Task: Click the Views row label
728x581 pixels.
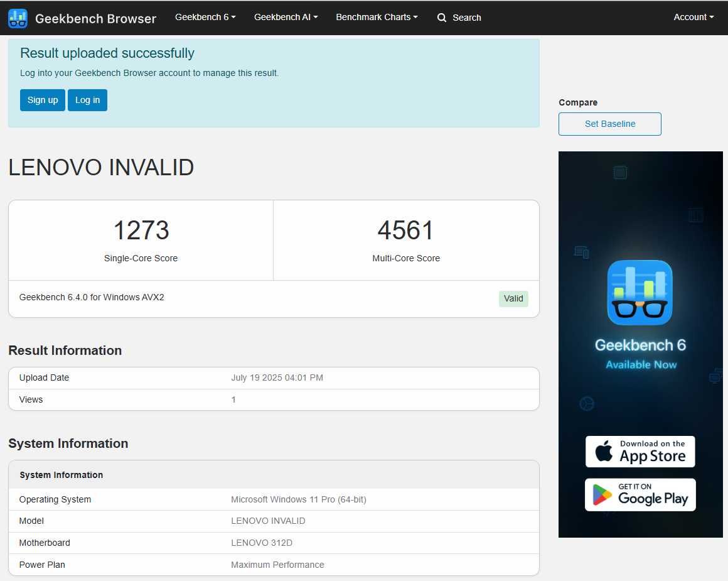Action: pos(31,399)
